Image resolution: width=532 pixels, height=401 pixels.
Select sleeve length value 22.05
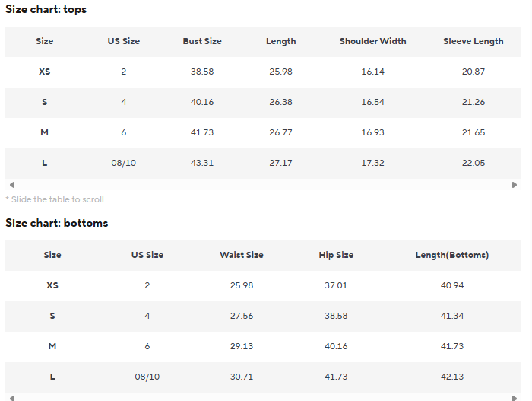tap(473, 164)
